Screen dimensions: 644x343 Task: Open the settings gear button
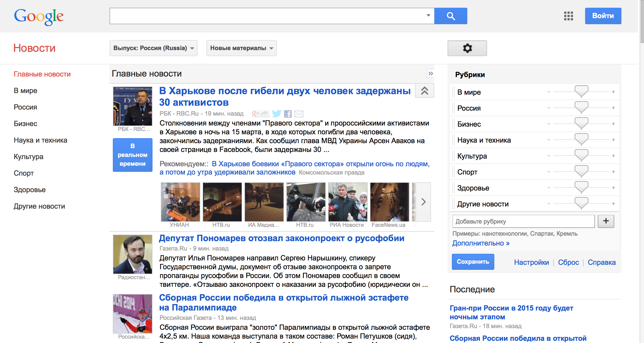pyautogui.click(x=467, y=48)
